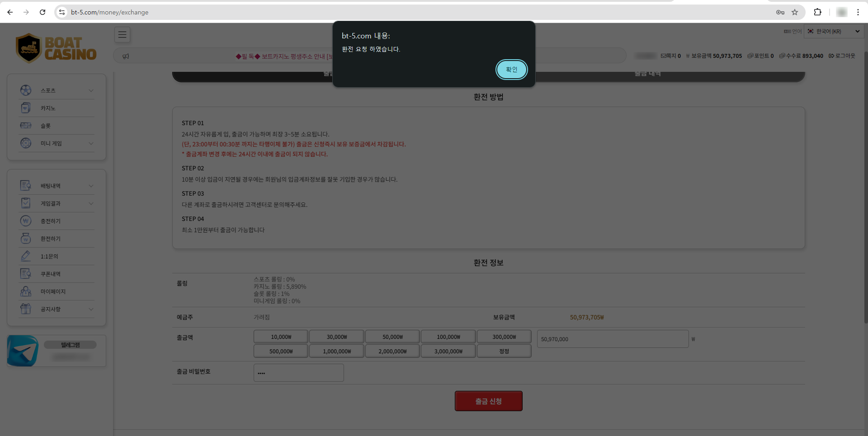
Task: Click the 수수료 893,040 value in header
Action: pos(801,56)
